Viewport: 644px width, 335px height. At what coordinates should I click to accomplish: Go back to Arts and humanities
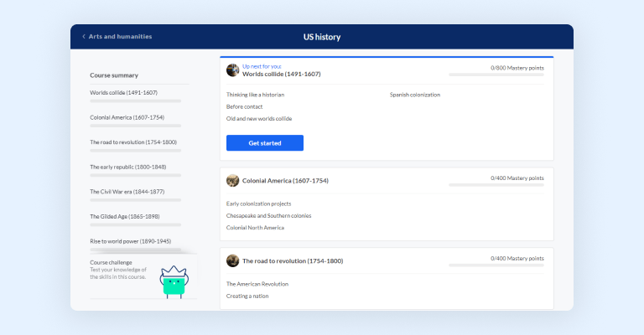(x=121, y=37)
